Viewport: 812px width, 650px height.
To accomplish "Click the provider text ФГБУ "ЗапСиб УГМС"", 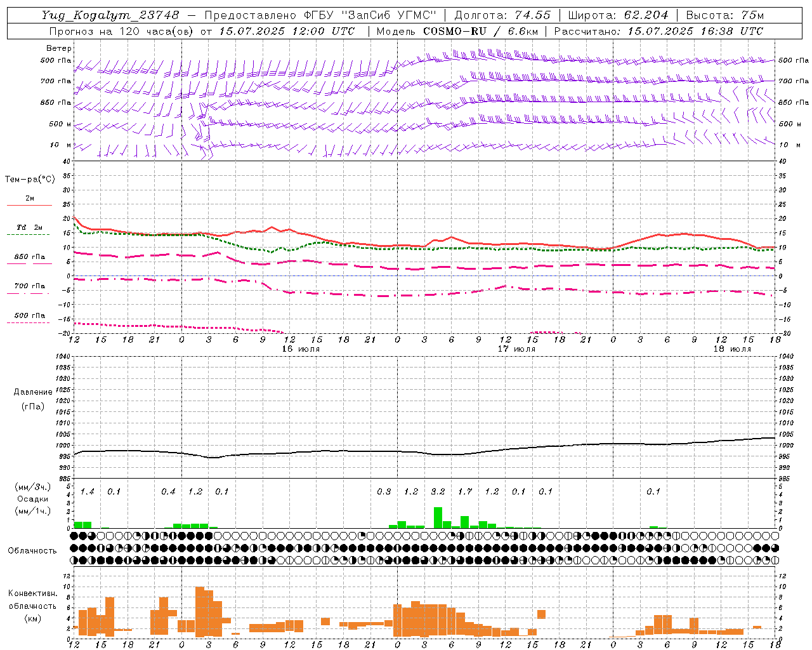I will click(x=369, y=15).
